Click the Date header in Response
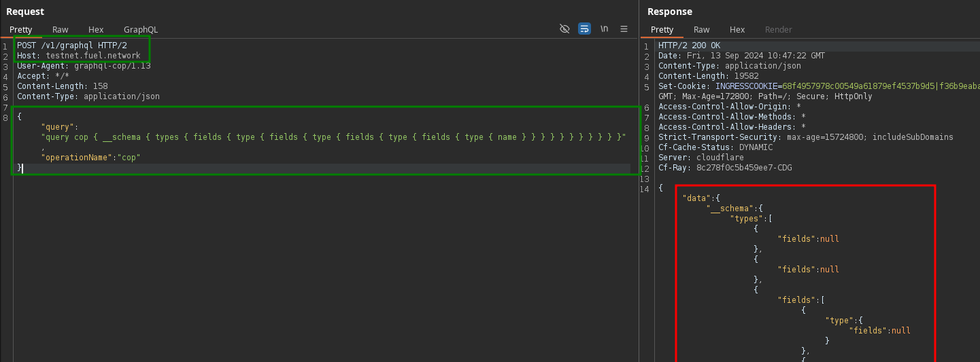The image size is (980, 362). pos(741,56)
